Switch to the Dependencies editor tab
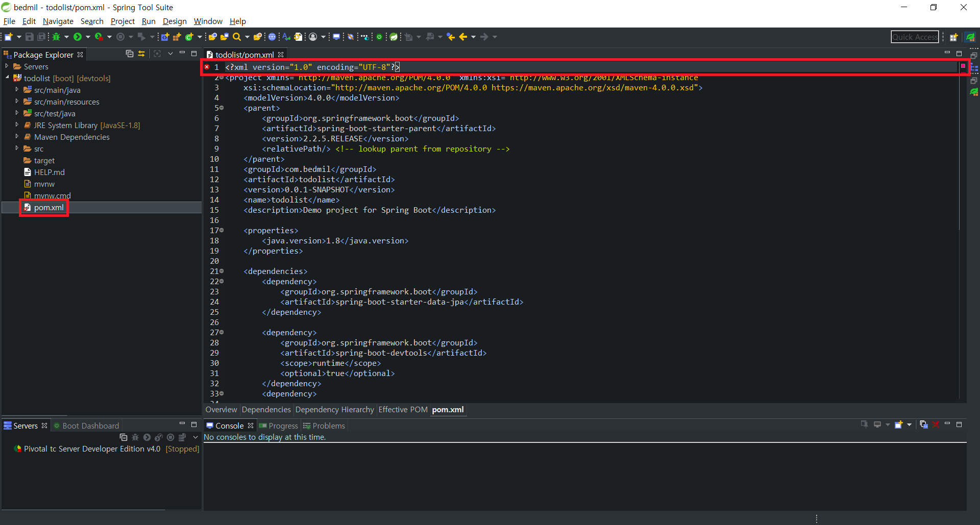This screenshot has height=525, width=980. pyautogui.click(x=266, y=410)
